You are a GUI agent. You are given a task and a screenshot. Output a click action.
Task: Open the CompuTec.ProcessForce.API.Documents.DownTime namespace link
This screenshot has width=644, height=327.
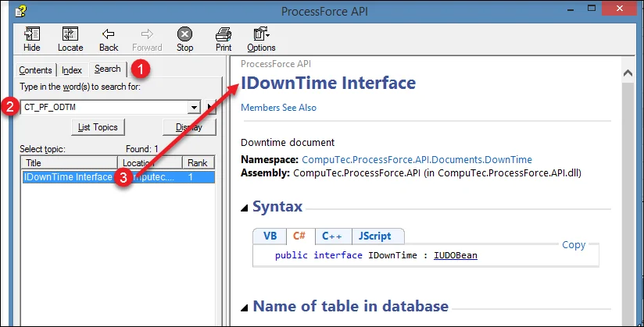point(411,159)
